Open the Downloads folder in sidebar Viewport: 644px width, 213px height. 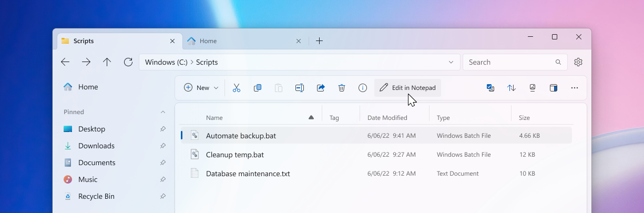[x=96, y=146]
